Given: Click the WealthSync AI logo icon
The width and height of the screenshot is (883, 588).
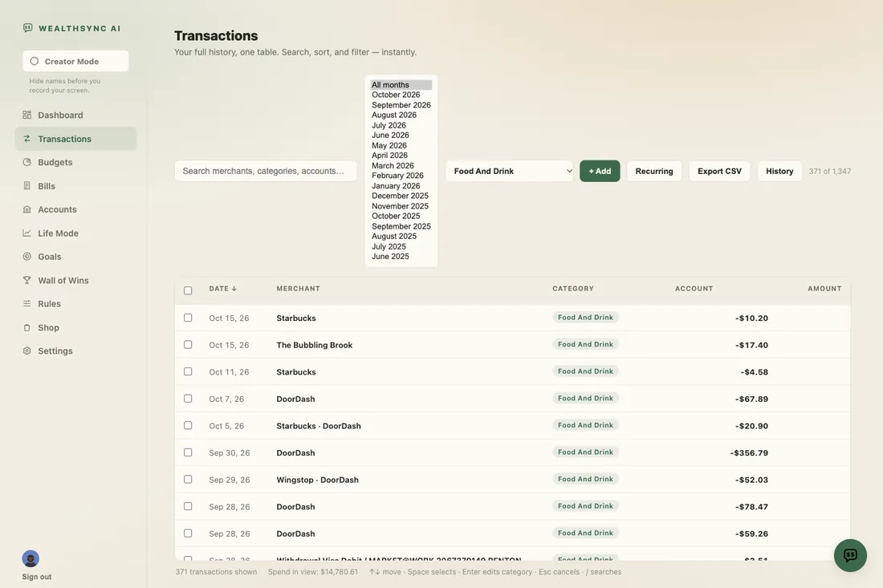Looking at the screenshot, I should (x=27, y=27).
